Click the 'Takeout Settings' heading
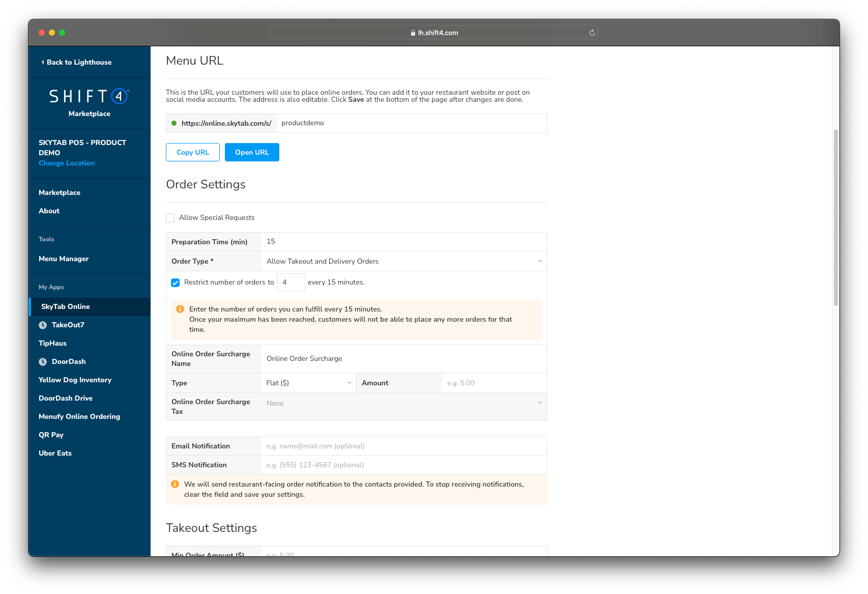868x594 pixels. 211,528
